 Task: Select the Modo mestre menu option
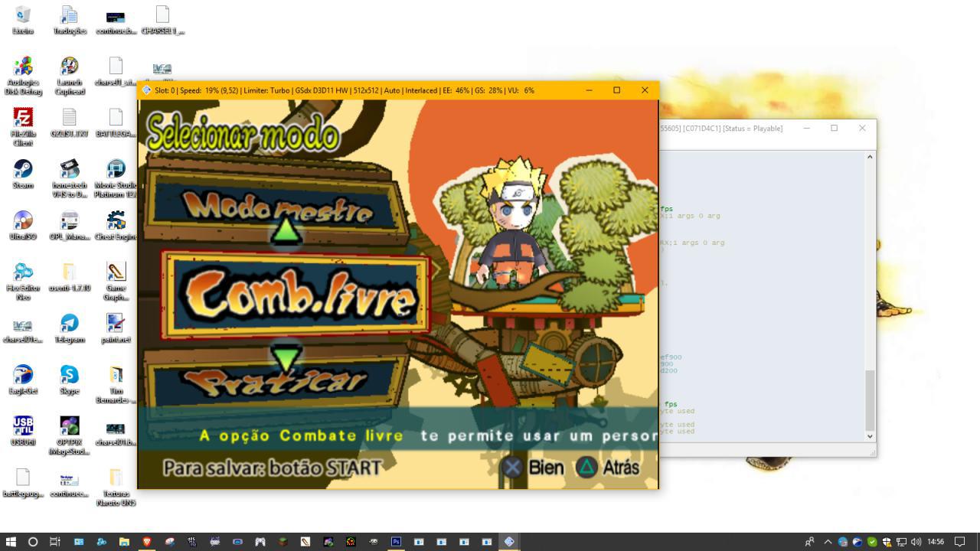coord(277,207)
